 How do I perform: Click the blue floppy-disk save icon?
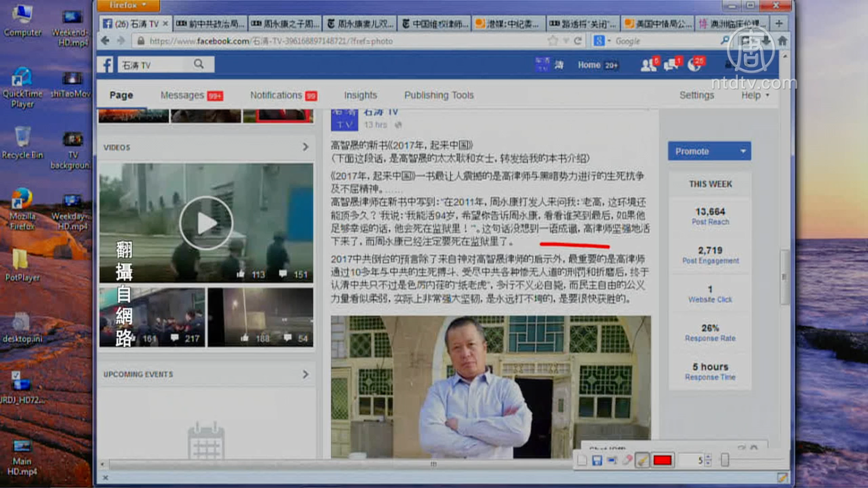(597, 460)
